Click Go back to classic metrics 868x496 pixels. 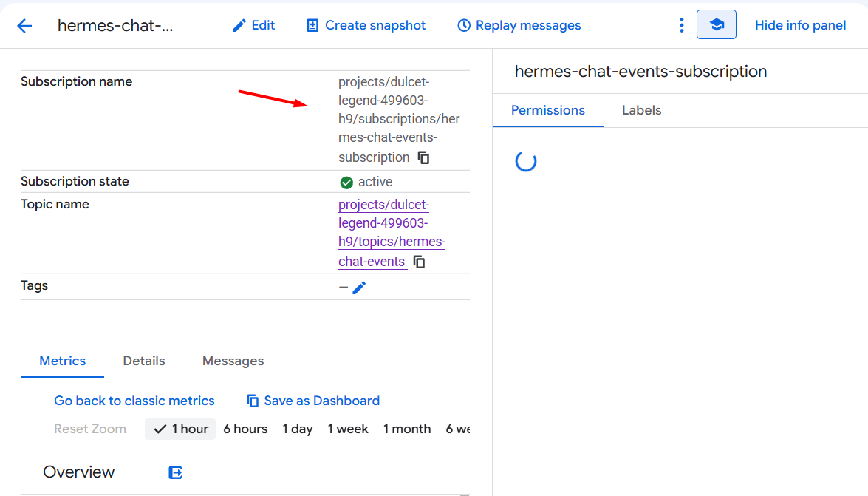134,401
